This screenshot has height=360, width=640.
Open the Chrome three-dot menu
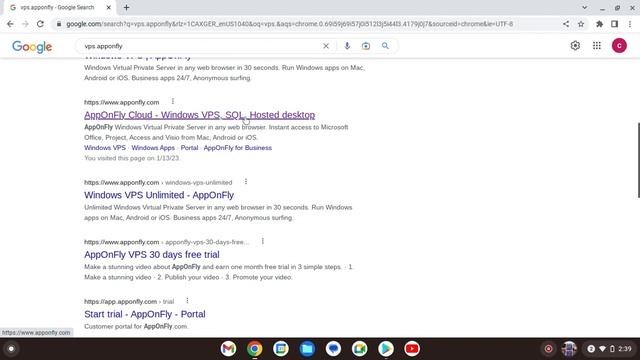tap(630, 24)
